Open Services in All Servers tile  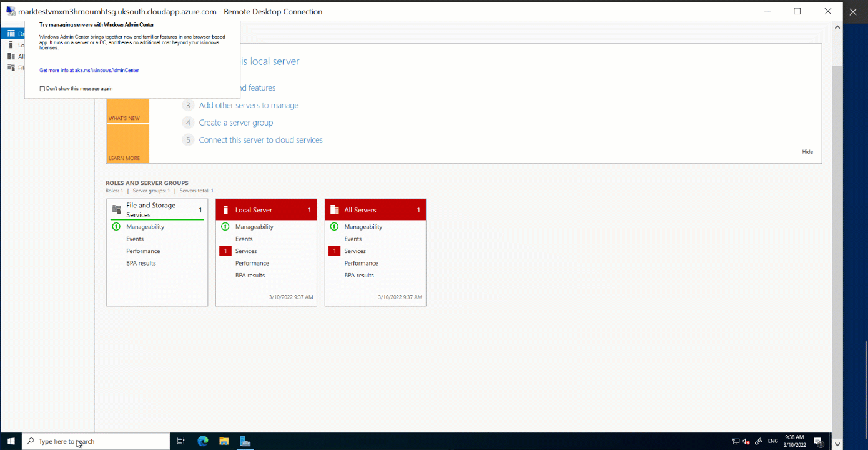pyautogui.click(x=355, y=251)
